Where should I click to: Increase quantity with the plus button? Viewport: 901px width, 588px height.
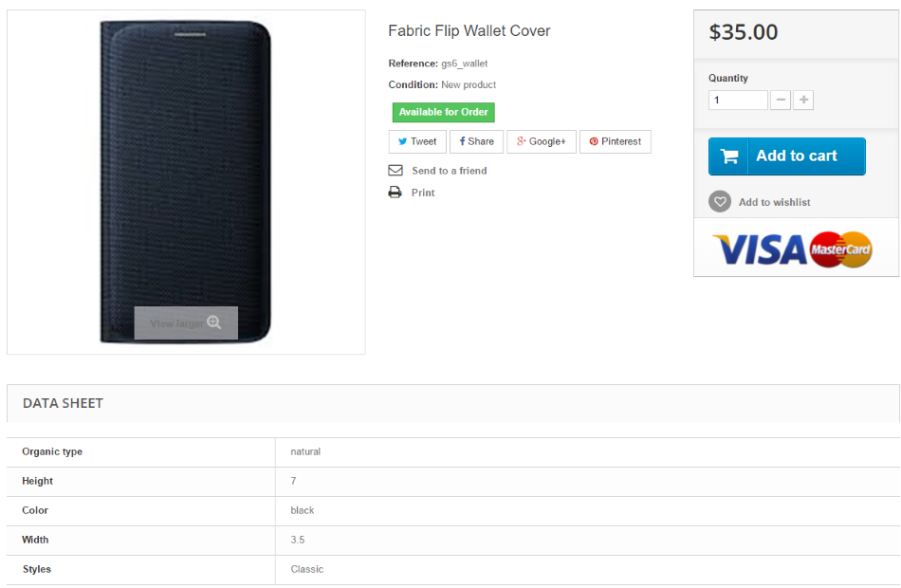[x=803, y=100]
